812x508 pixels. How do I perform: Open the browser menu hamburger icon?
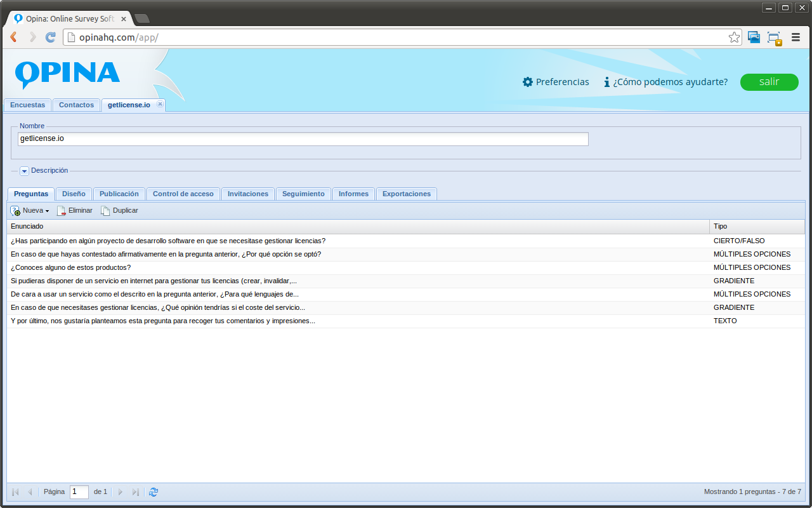point(796,37)
